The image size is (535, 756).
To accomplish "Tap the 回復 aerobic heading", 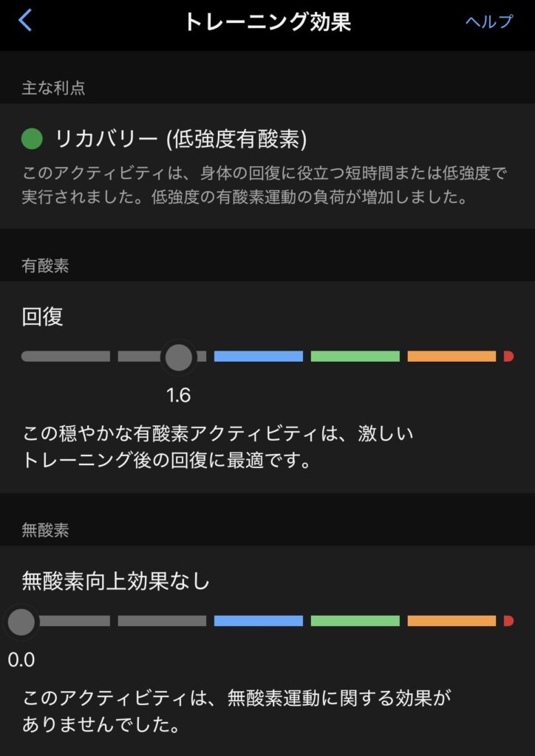I will click(x=43, y=317).
